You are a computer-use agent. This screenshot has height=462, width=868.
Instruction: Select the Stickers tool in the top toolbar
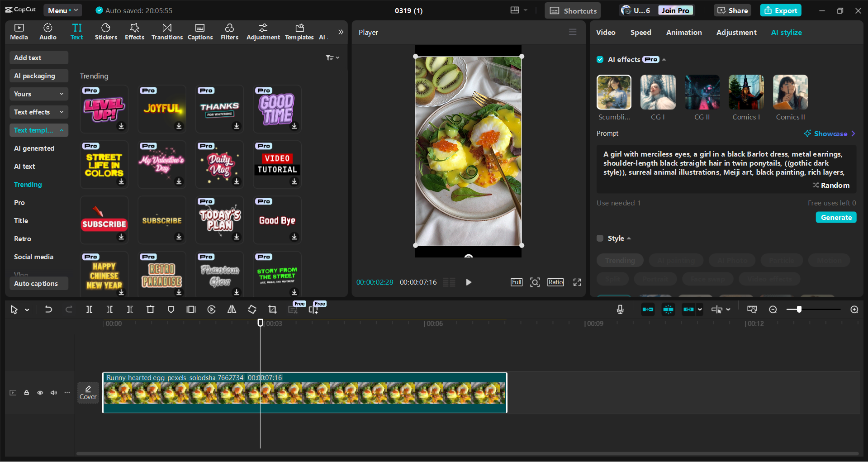tap(106, 31)
